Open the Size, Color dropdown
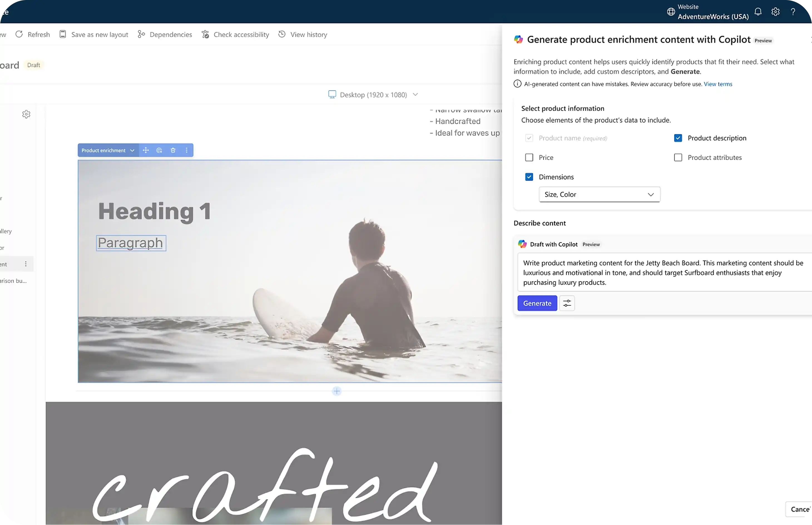This screenshot has width=812, height=525. pos(599,194)
